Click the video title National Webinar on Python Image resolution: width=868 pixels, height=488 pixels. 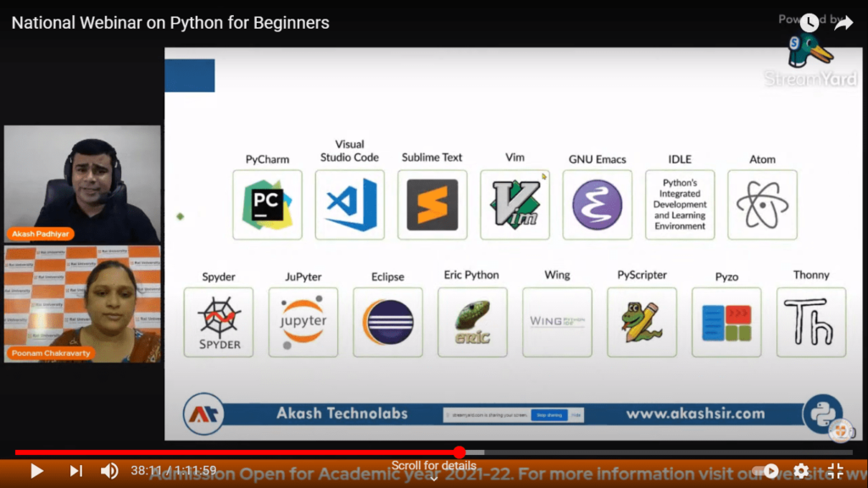tap(170, 23)
